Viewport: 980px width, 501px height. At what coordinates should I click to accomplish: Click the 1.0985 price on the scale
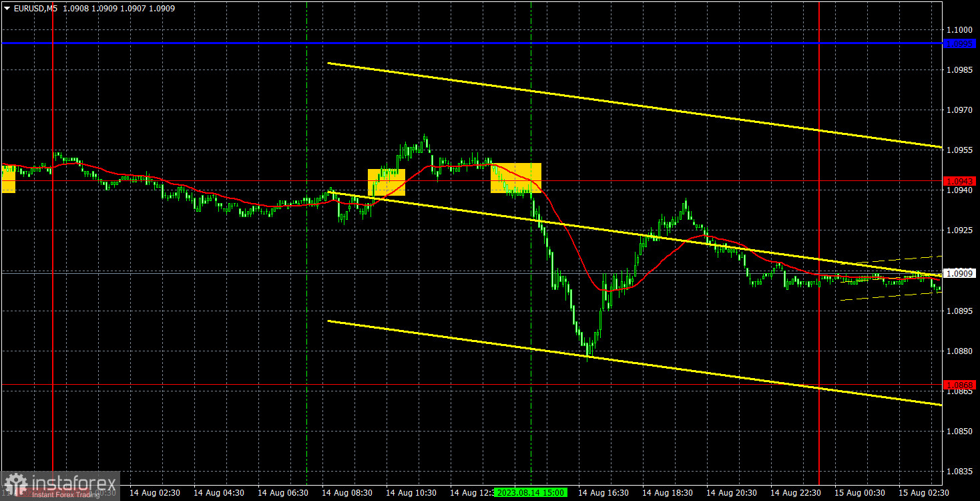[x=959, y=70]
